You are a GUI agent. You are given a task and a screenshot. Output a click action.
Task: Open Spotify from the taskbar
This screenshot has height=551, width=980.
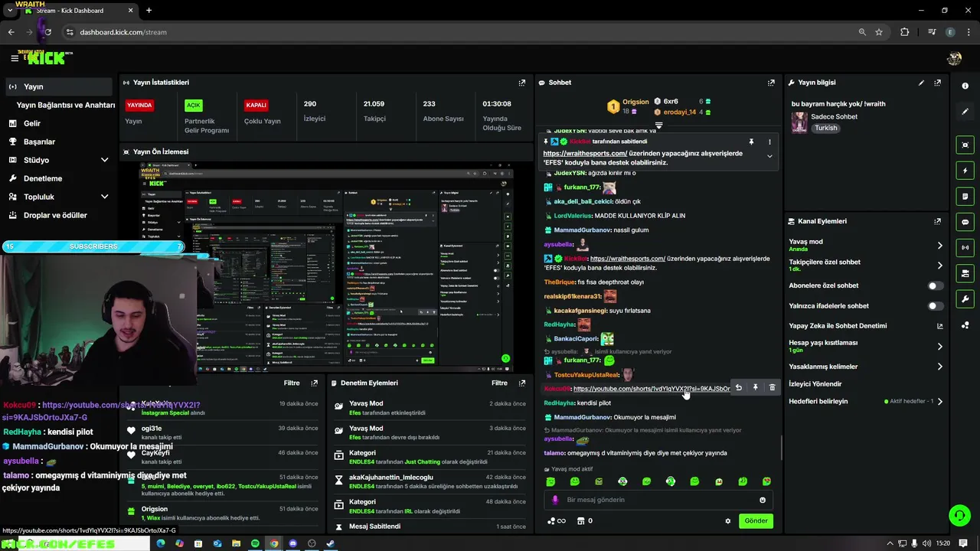click(x=255, y=543)
